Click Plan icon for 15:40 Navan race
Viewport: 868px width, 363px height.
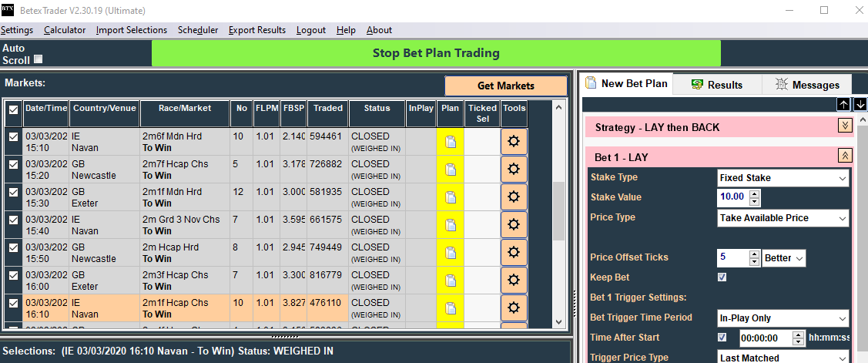pos(451,225)
